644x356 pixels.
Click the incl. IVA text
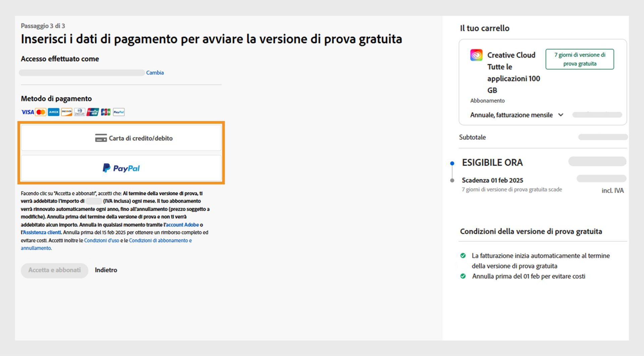(x=613, y=191)
